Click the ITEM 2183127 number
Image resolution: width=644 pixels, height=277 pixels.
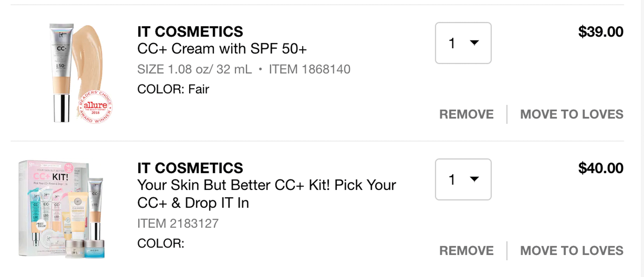click(178, 223)
